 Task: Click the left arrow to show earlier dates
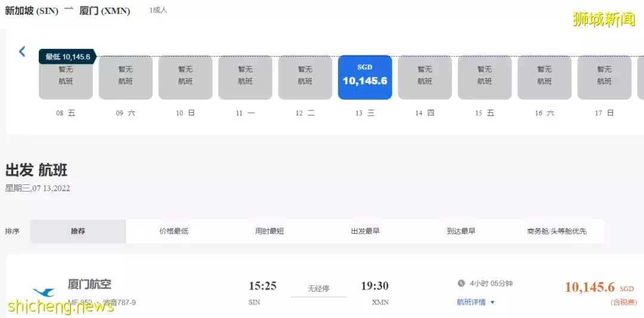point(22,52)
